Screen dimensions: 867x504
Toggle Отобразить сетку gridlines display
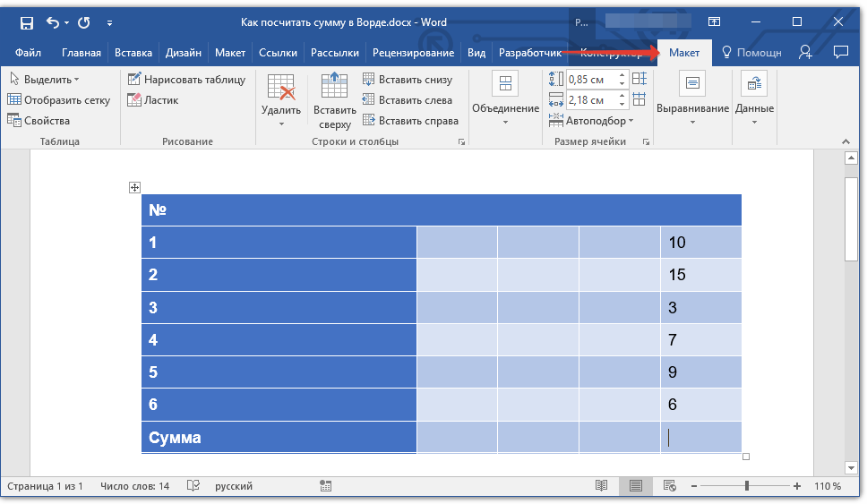pos(58,100)
